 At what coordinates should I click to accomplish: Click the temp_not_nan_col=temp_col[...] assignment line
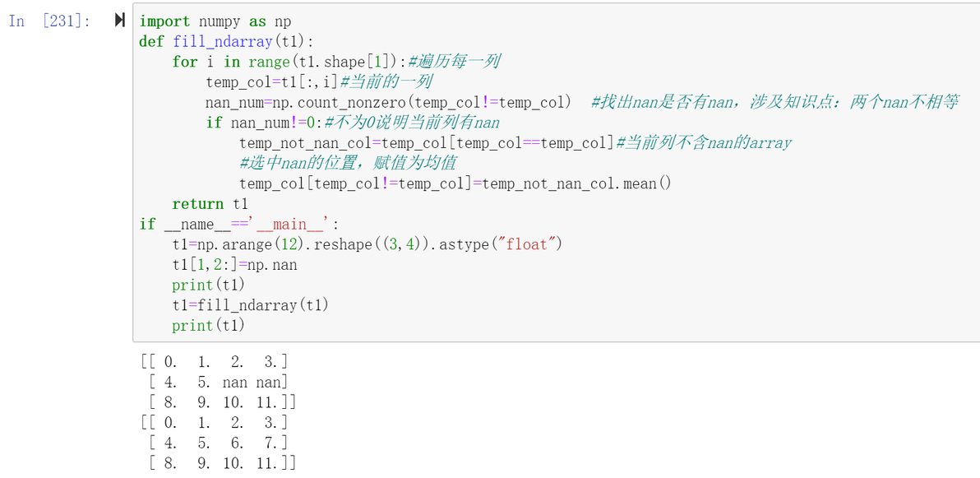(x=515, y=142)
